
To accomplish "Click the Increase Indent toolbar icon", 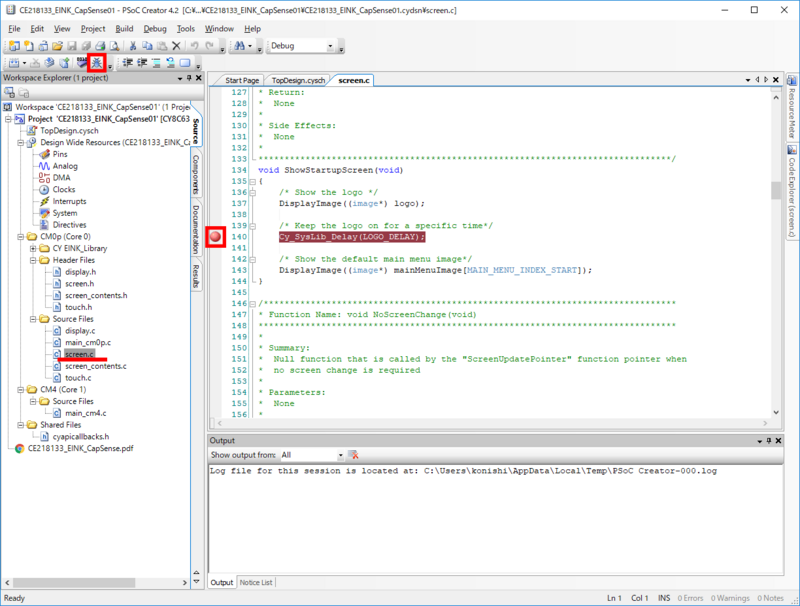I will [x=142, y=63].
